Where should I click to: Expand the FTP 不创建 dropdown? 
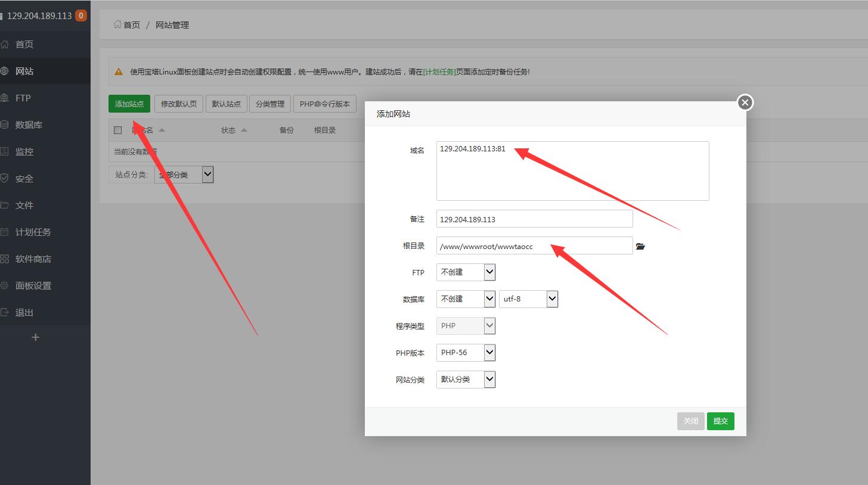(466, 272)
